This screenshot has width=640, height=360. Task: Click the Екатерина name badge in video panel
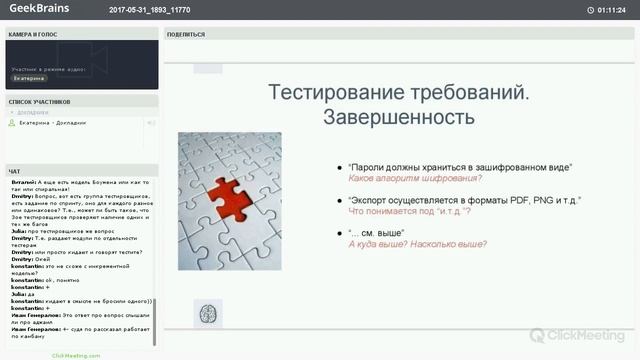[x=29, y=78]
